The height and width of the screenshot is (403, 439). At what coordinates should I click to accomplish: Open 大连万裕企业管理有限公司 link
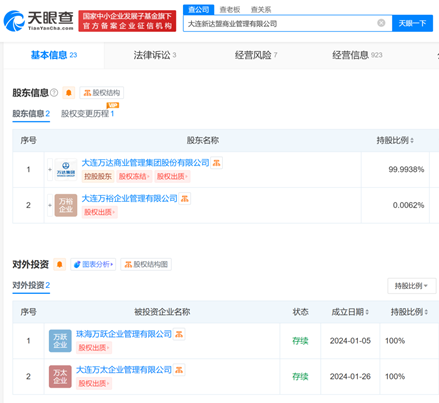[x=129, y=199]
